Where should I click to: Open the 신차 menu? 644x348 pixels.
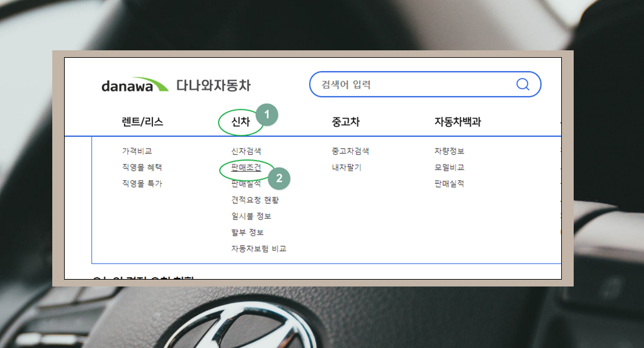(241, 121)
